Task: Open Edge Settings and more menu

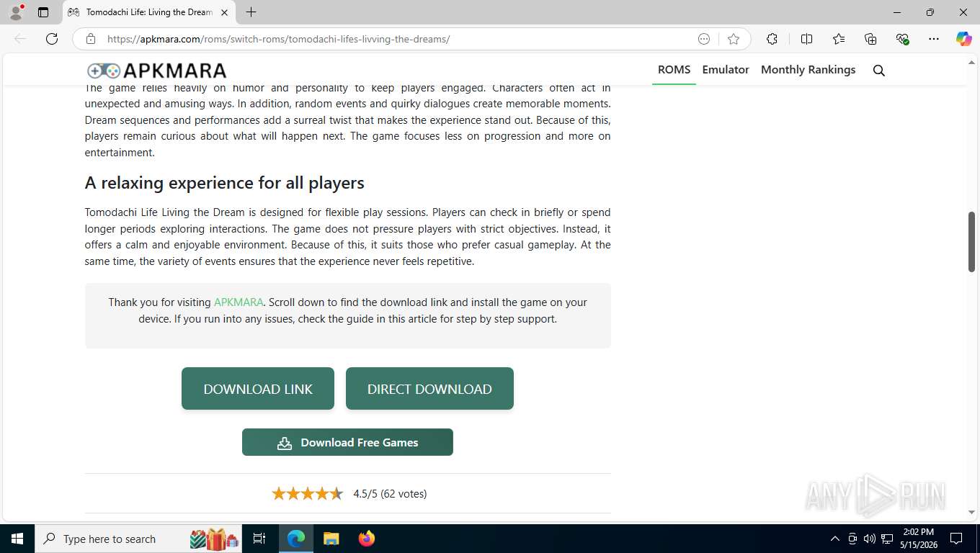Action: 934,39
